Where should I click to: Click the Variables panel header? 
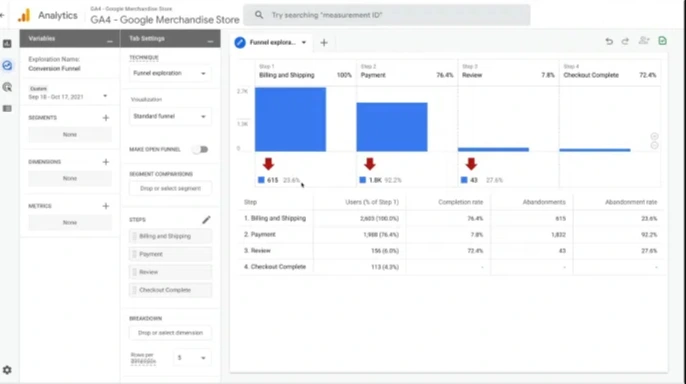[70, 38]
